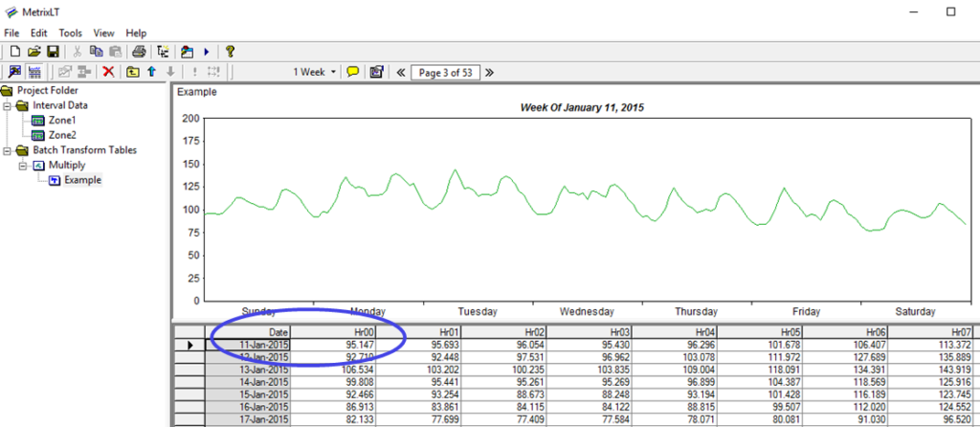Screen dimensions: 980x427
Task: Click the Page 3 of 53 field
Action: pos(444,72)
